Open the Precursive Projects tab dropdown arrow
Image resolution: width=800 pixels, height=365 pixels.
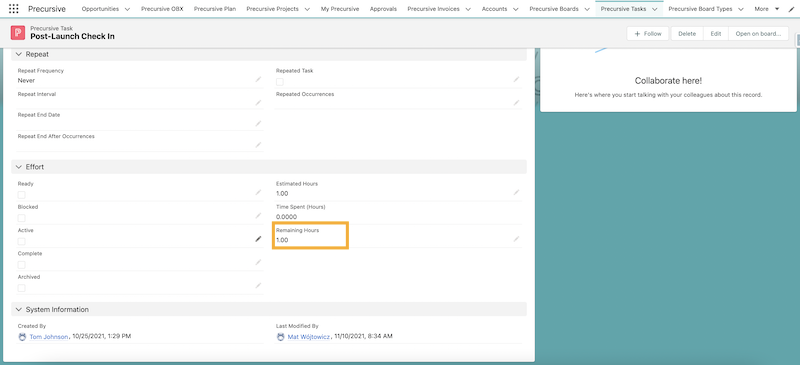[307, 9]
